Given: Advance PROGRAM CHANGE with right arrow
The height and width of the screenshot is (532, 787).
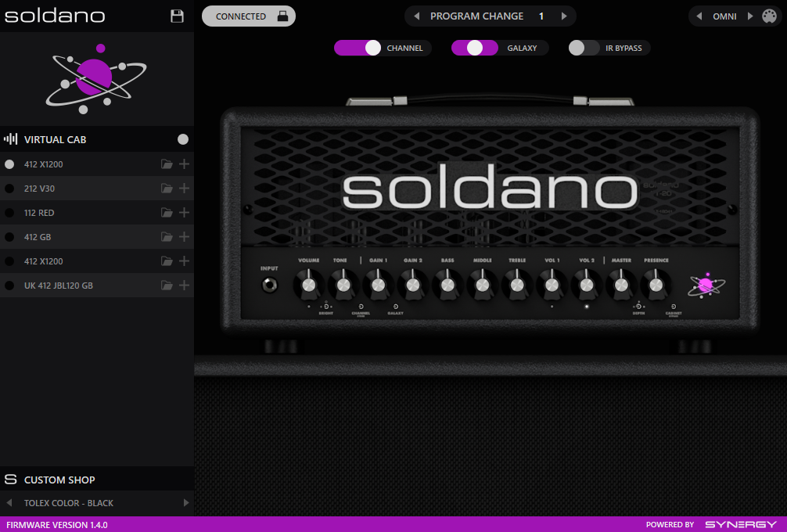Looking at the screenshot, I should [562, 16].
